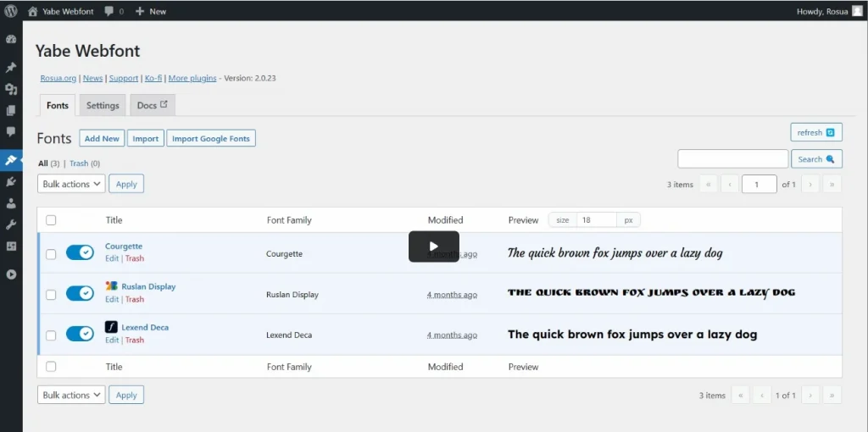Open the Appearance brush sidebar icon
This screenshot has height=432, width=868.
[x=11, y=160]
